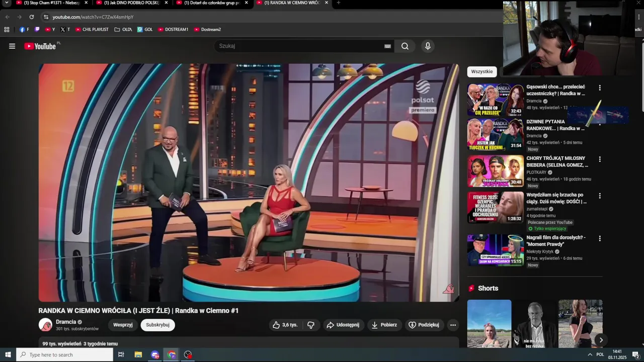Start voice search with the microphone
The width and height of the screenshot is (644, 362).
(428, 46)
